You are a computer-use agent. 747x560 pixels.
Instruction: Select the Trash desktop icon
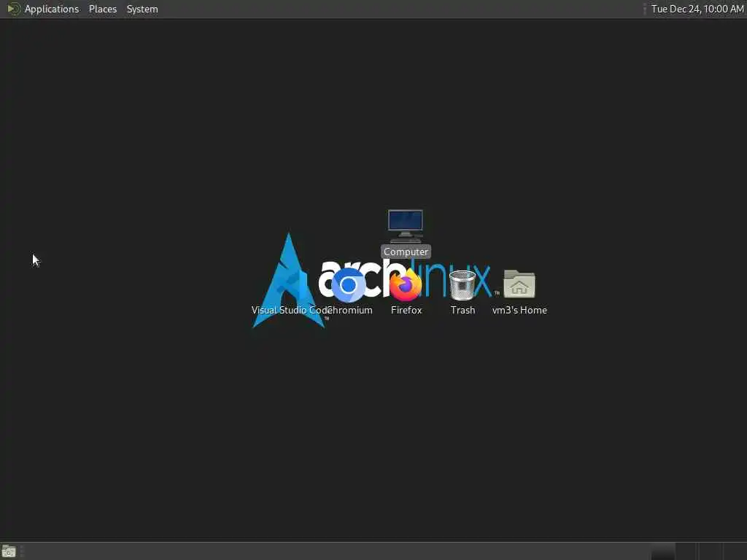coord(462,285)
